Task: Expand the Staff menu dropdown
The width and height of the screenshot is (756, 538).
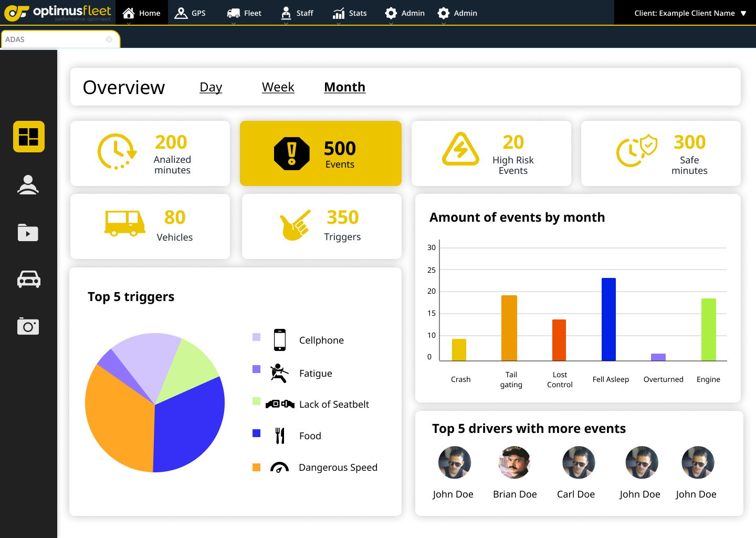Action: 286,23
